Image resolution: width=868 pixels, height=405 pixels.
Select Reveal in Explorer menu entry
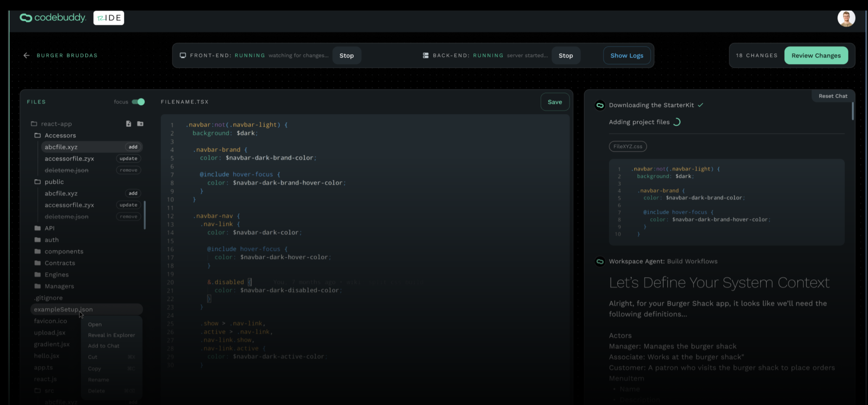tap(111, 335)
